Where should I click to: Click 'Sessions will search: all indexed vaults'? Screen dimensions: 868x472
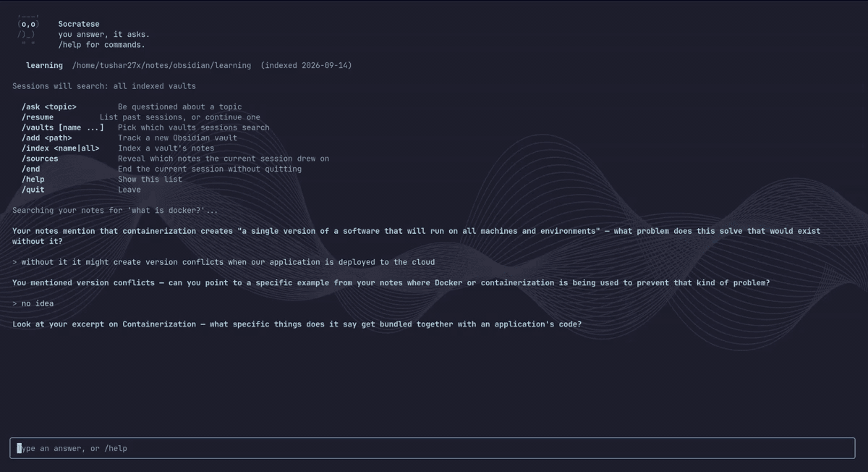[x=104, y=86]
